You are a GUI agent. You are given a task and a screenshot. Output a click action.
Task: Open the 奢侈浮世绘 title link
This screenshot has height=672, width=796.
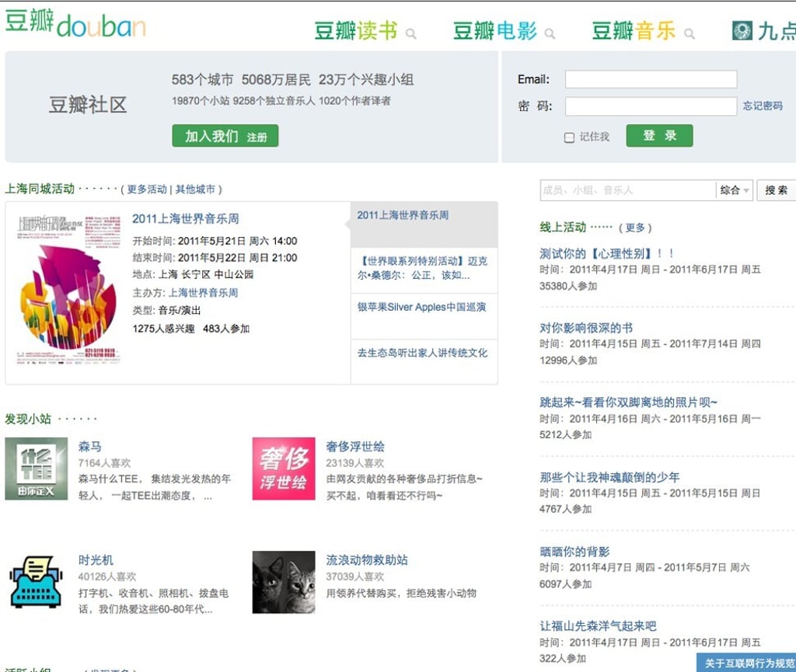[x=354, y=446]
